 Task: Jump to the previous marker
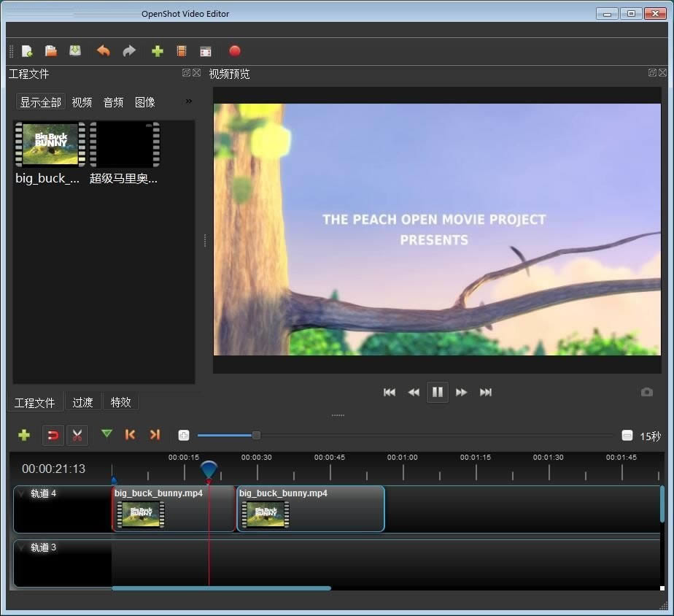click(130, 434)
